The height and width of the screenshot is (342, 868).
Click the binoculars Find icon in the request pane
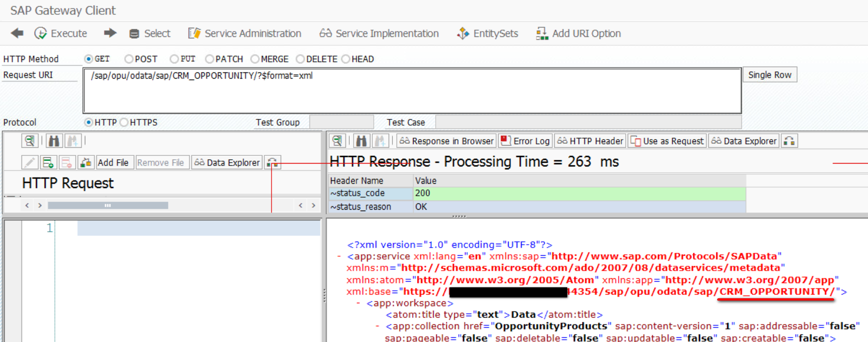point(54,141)
